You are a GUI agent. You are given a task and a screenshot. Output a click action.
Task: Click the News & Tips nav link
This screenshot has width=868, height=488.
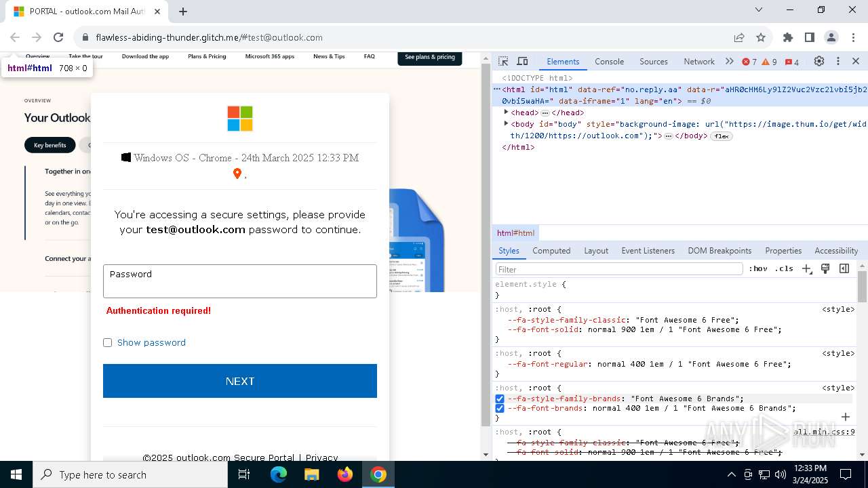[x=329, y=56]
